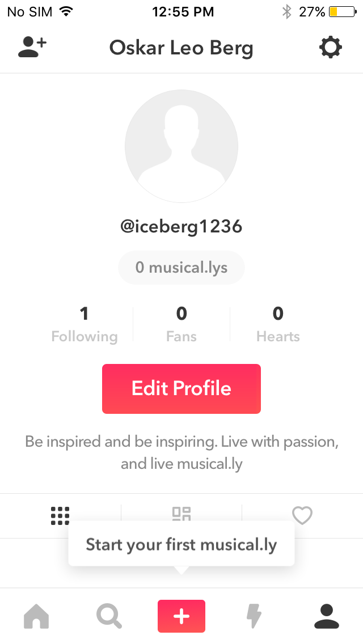Switch to grid view of musical.lys
363x644 pixels.
point(60,515)
